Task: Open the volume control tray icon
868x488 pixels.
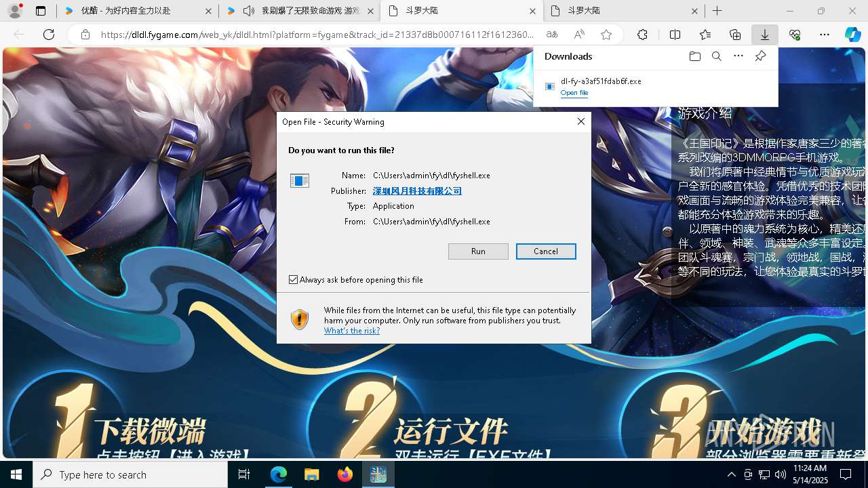Action: click(x=780, y=474)
